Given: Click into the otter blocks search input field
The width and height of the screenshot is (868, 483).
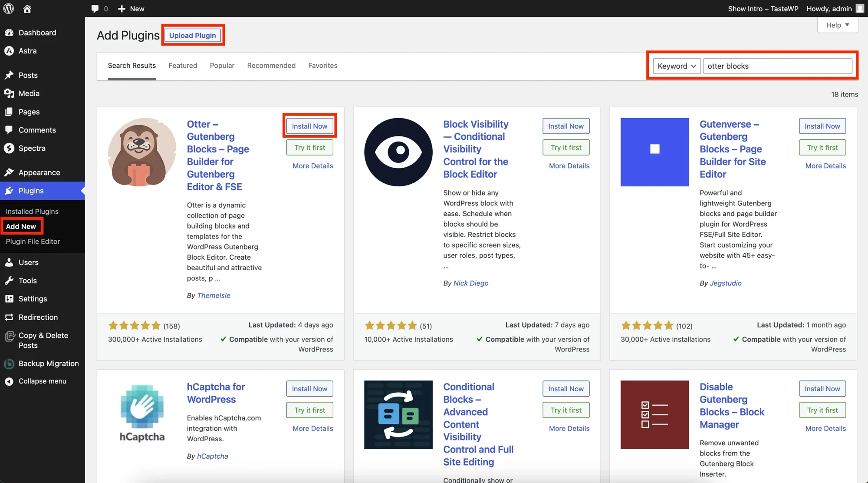Looking at the screenshot, I should (778, 66).
